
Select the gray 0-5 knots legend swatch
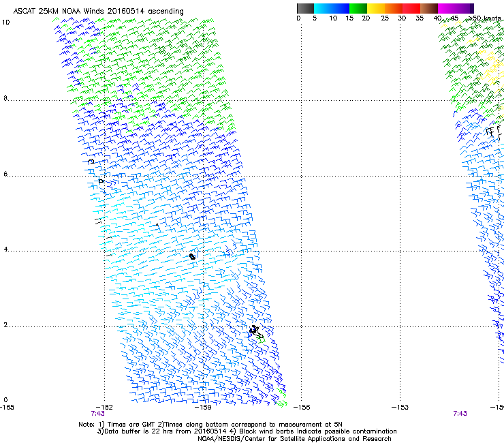(x=305, y=8)
